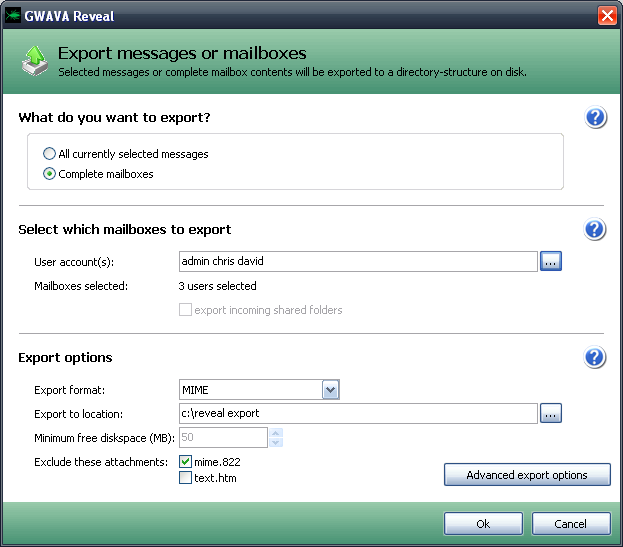Click the 'Mailboxes selected:' label
Screen dimensions: 623x547
pyautogui.click(x=81, y=286)
